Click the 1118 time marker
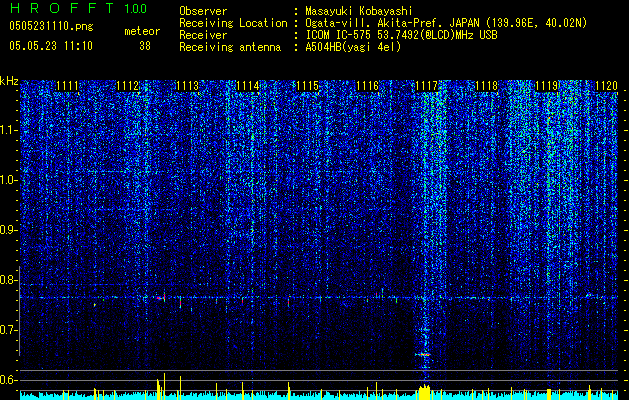Screen dimensions: 629x400 [x=487, y=86]
